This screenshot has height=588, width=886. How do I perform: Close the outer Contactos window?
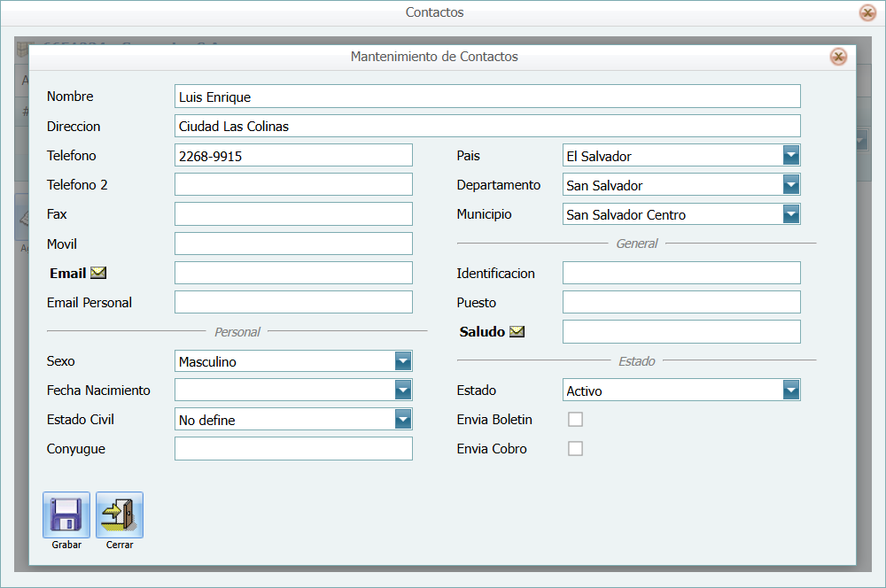point(867,13)
